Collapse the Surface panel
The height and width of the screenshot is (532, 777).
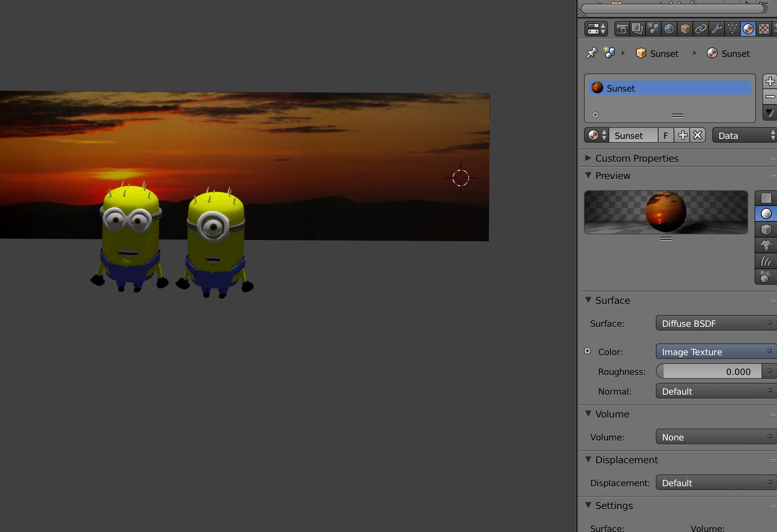tap(588, 300)
